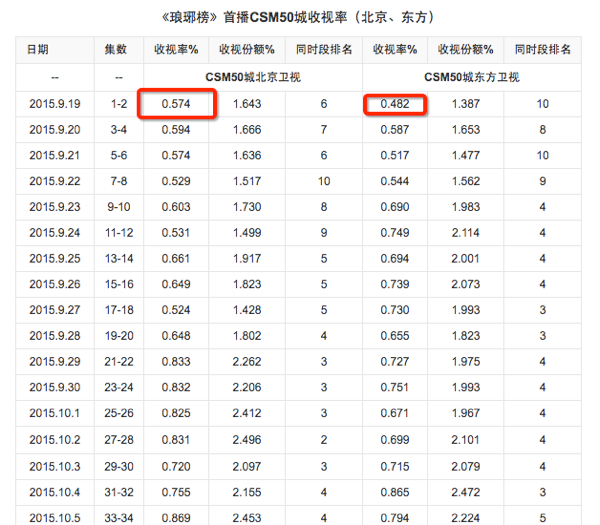The image size is (600, 525).
Task: Click the 2.472 share value cell
Action: pyautogui.click(x=465, y=492)
